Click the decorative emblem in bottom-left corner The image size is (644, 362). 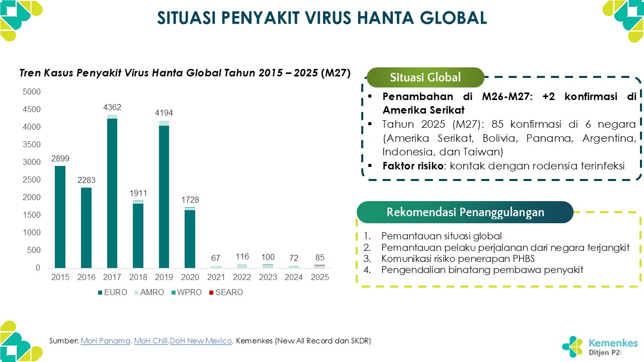point(20,341)
